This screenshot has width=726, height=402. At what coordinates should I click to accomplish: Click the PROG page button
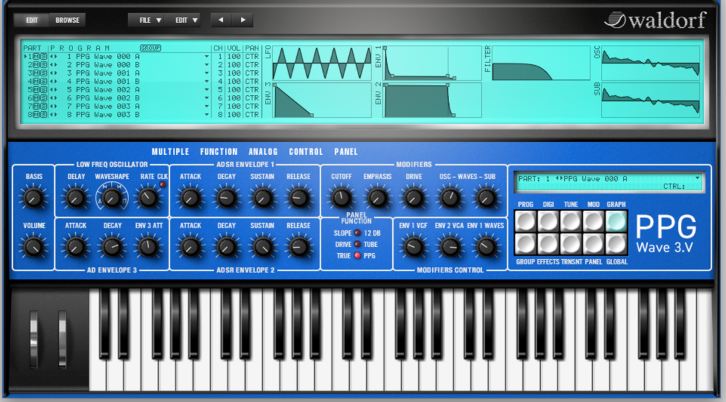pyautogui.click(x=525, y=221)
